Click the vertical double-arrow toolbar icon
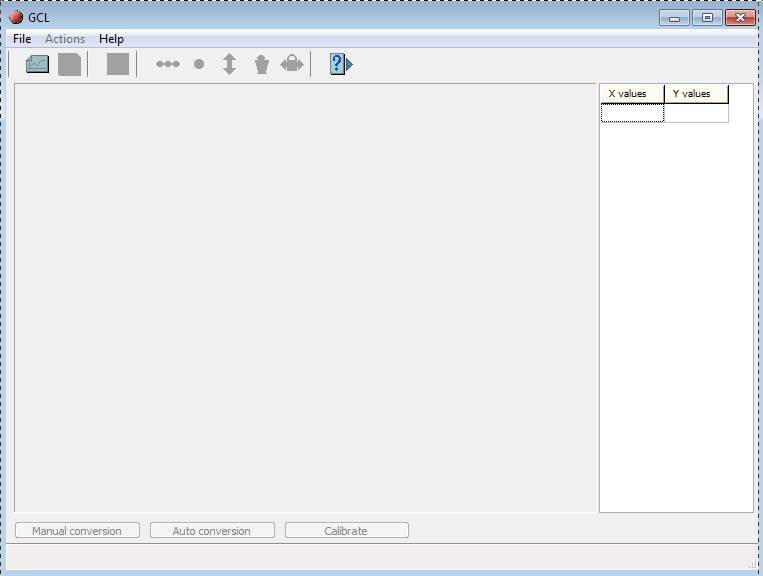763x576 pixels. point(229,64)
